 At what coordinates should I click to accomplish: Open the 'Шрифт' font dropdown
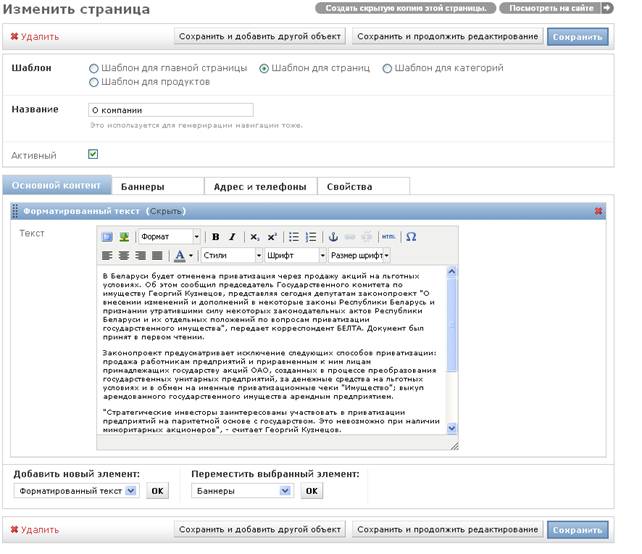point(295,256)
